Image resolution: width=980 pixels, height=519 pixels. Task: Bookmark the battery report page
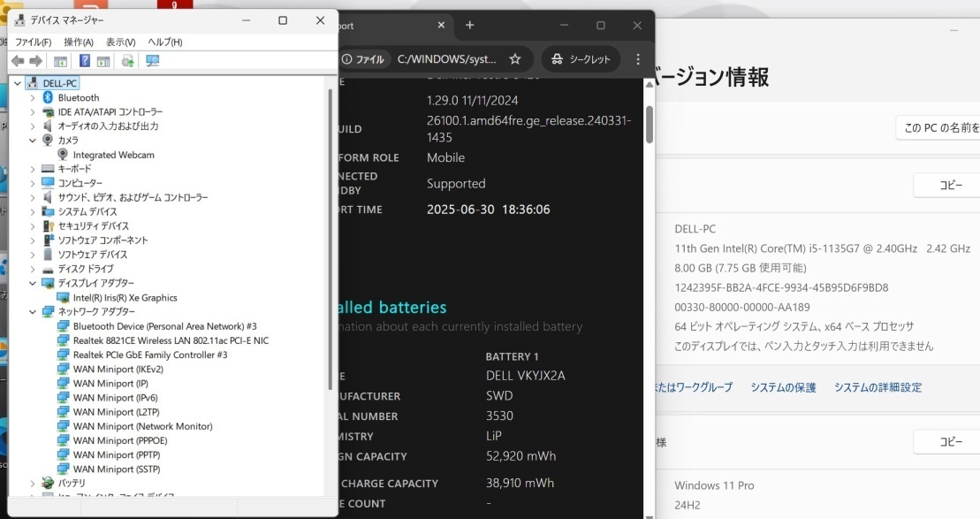(515, 60)
